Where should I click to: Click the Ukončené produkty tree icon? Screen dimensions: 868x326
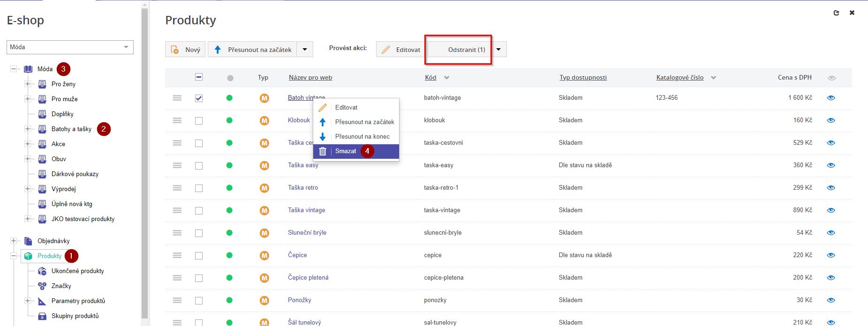click(x=42, y=271)
